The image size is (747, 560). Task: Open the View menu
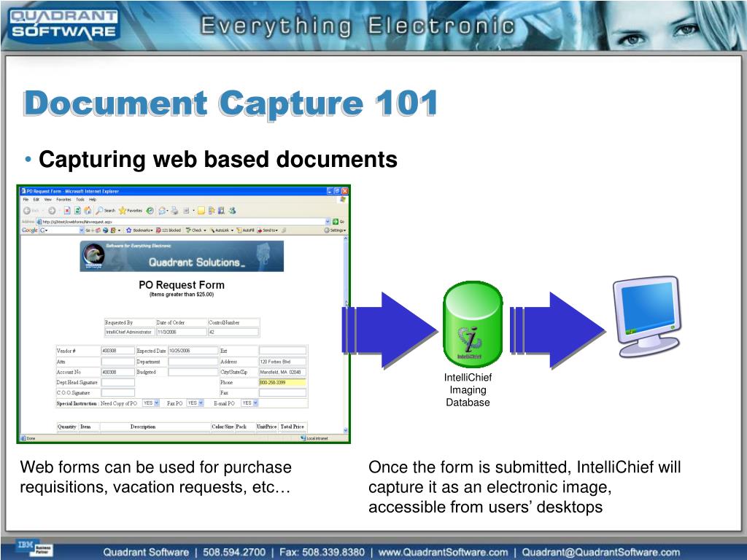(47, 200)
